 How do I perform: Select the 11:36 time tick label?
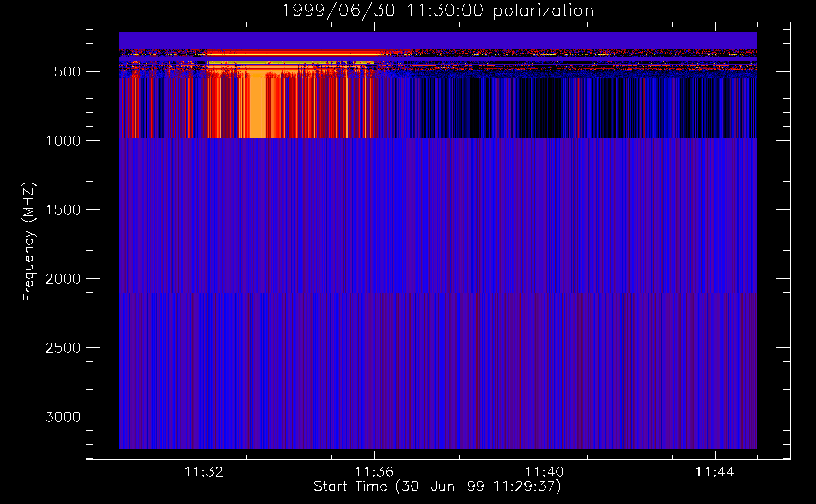(x=374, y=472)
